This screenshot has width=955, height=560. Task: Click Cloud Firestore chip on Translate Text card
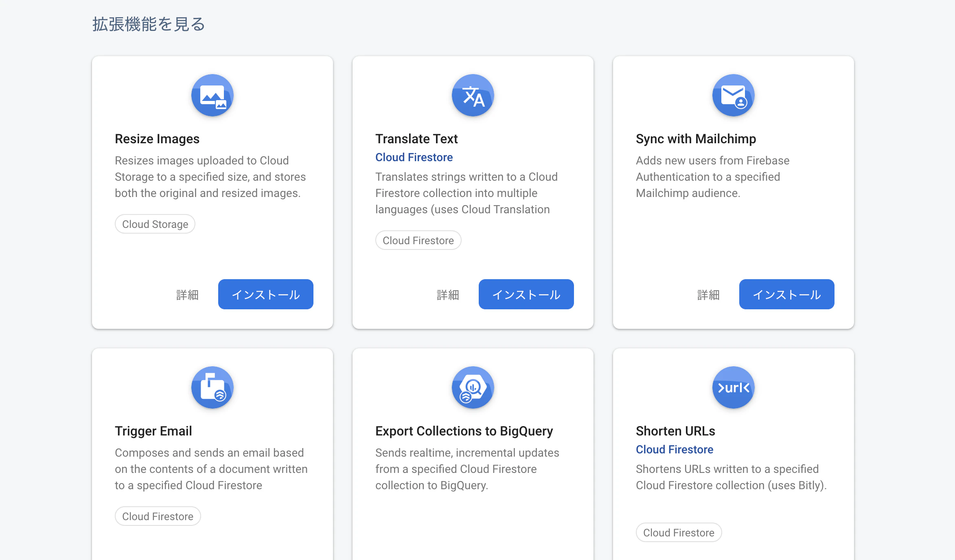pos(418,241)
